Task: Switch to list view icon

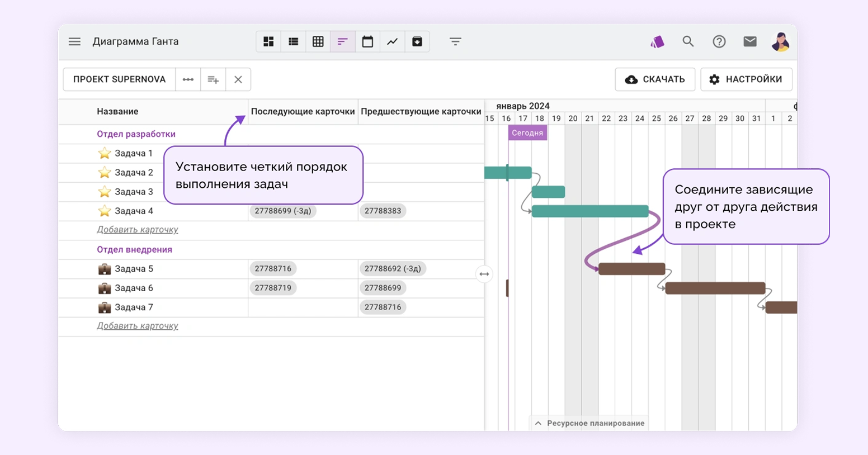Action: point(293,41)
